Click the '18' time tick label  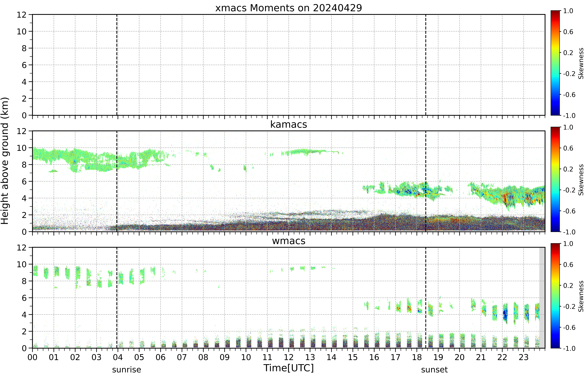point(417,357)
